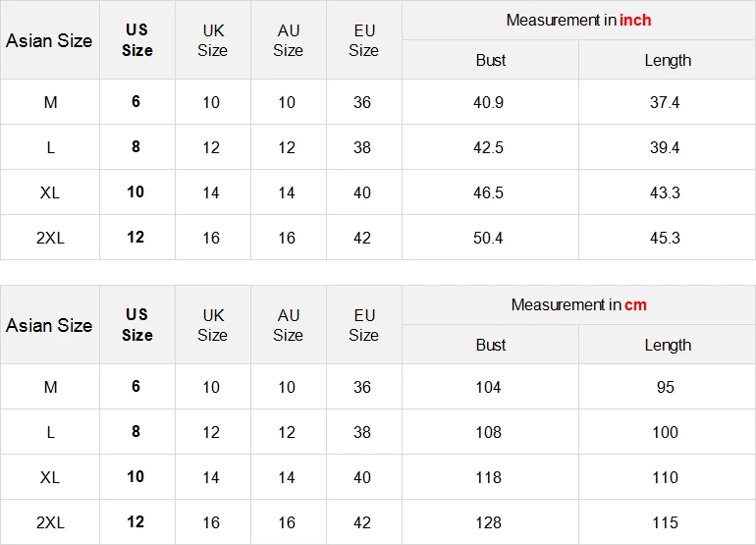This screenshot has height=545, width=756.
Task: Select the 104 bust cell in cm table
Action: point(489,387)
